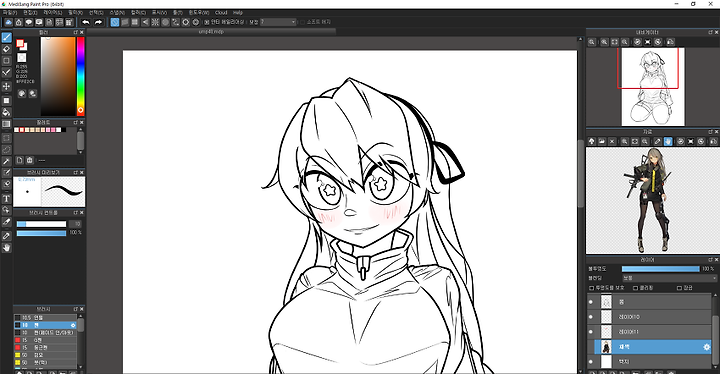
Task: Toggle the clipping checkbox in layer panel
Action: (636, 288)
